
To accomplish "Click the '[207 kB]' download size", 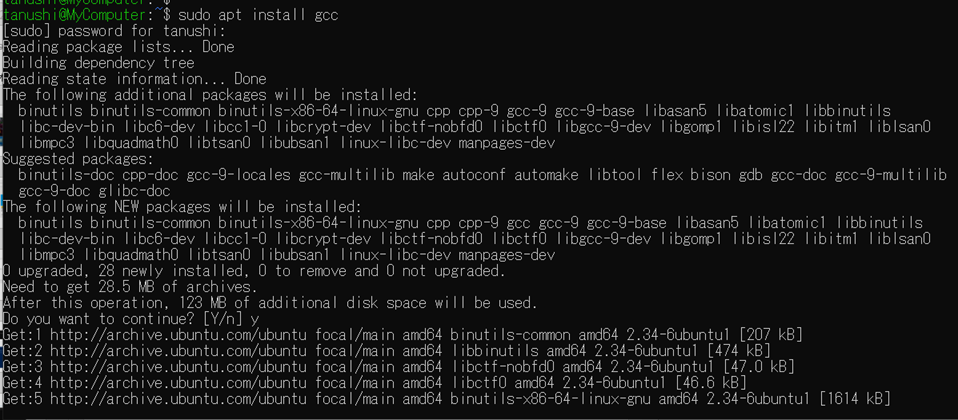I will click(771, 335).
